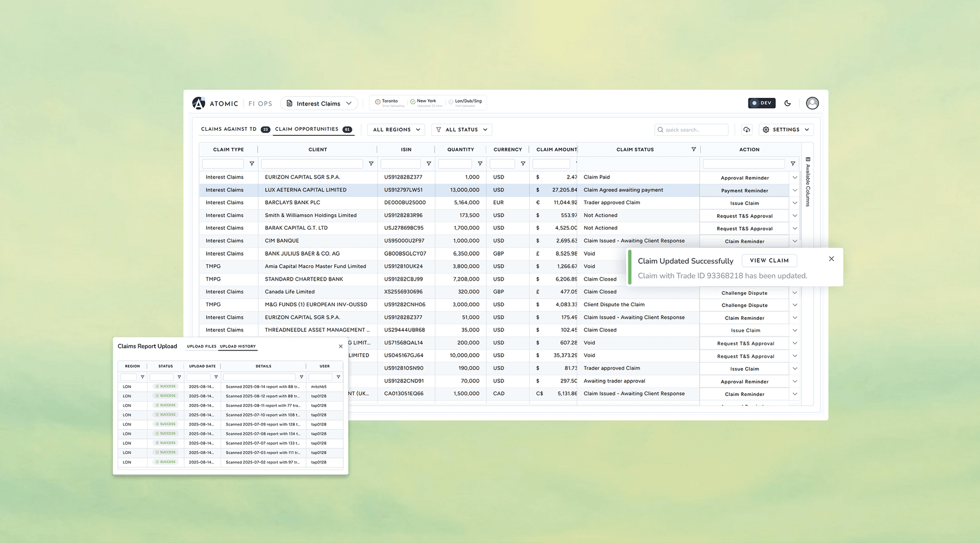The image size is (980, 543).
Task: Toggle dark mode with the moon icon
Action: [x=788, y=103]
